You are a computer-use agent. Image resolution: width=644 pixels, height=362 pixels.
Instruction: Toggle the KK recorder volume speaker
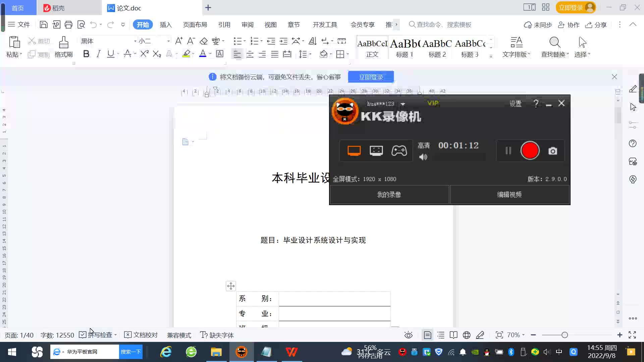[423, 157]
